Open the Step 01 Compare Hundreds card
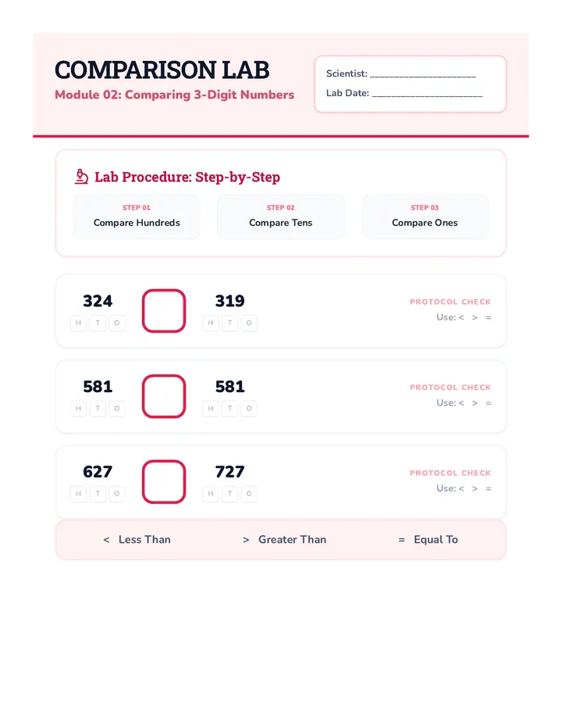The width and height of the screenshot is (562, 728). [137, 216]
